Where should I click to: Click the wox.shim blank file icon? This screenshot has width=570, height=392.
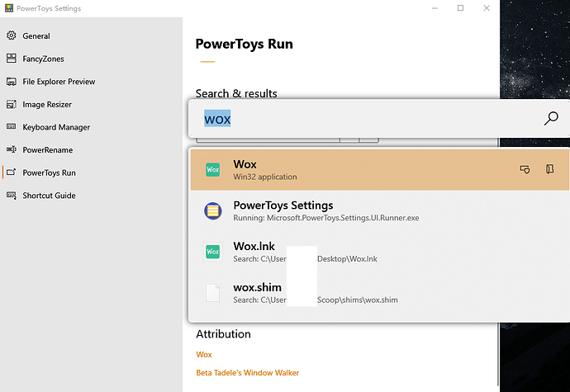pyautogui.click(x=212, y=293)
